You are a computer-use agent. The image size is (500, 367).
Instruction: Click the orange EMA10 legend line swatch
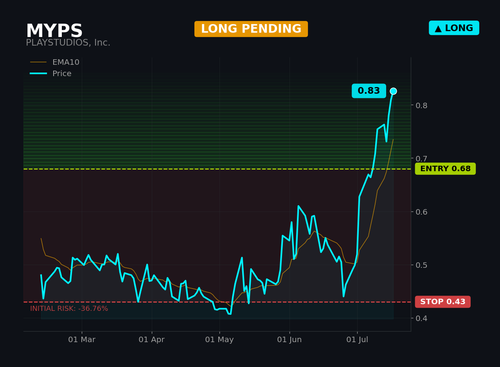(x=38, y=62)
